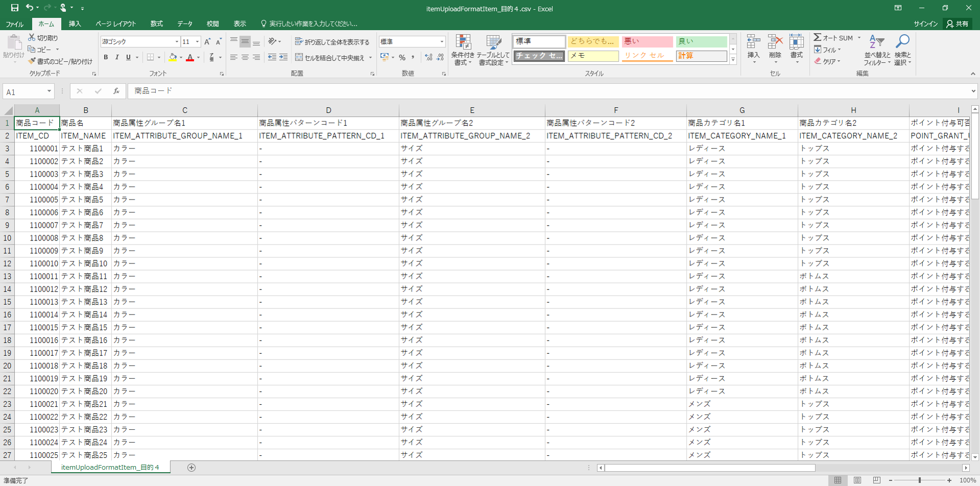Open the データ ribbon tab

(185, 24)
